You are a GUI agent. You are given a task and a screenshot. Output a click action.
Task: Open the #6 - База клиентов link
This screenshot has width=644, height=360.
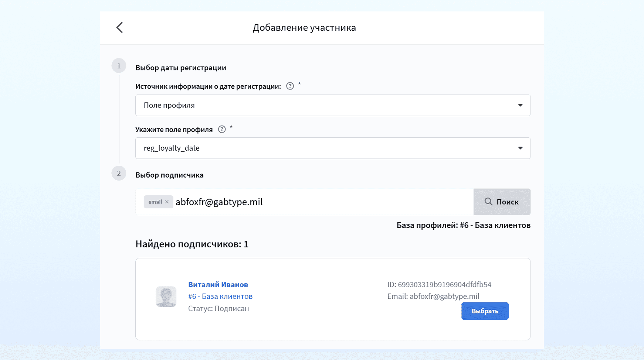tap(220, 296)
